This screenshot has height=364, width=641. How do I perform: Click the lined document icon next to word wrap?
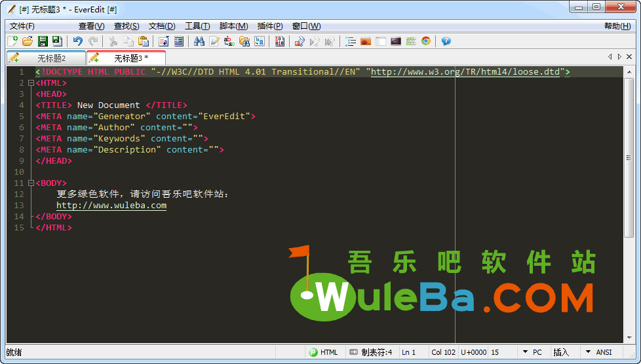pos(179,41)
